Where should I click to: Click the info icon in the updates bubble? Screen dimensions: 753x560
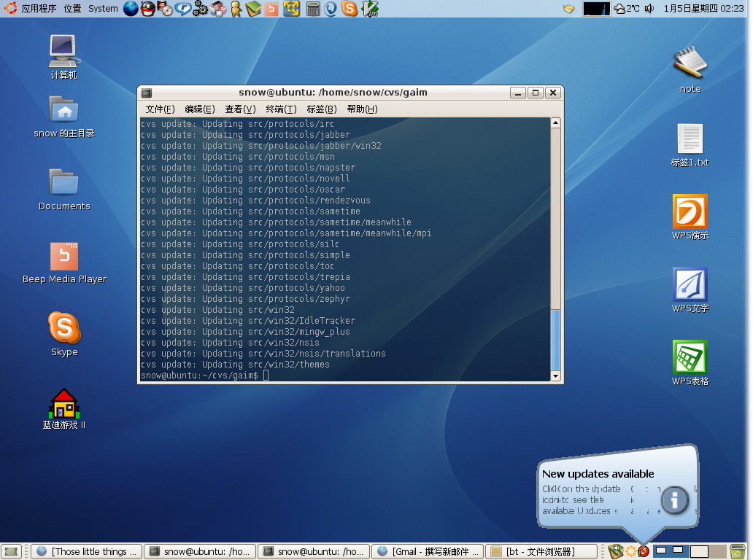click(675, 500)
